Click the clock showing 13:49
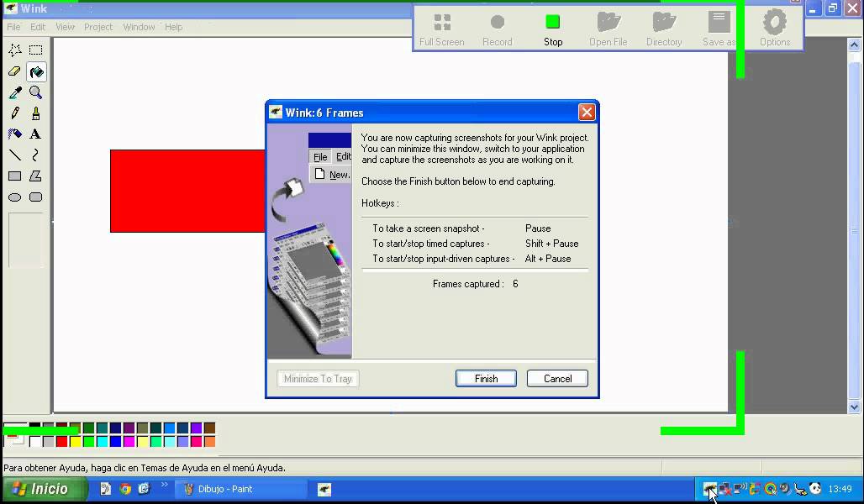 pyautogui.click(x=840, y=489)
